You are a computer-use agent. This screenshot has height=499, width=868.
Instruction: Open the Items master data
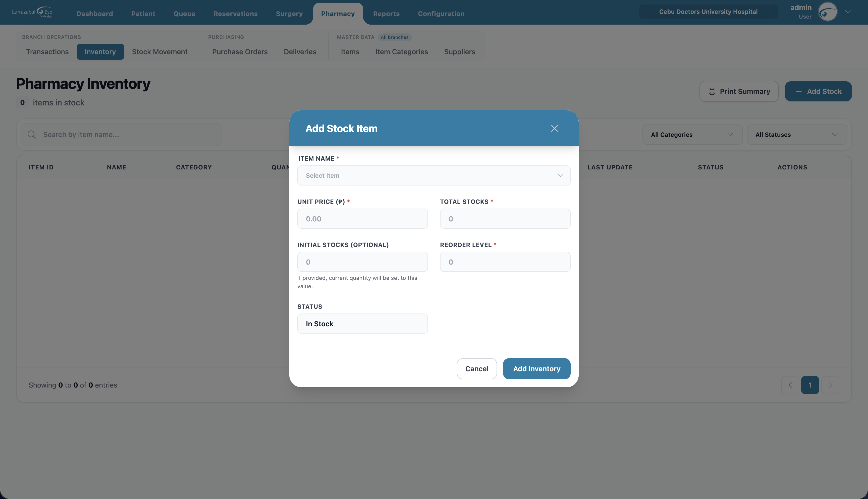(x=350, y=52)
